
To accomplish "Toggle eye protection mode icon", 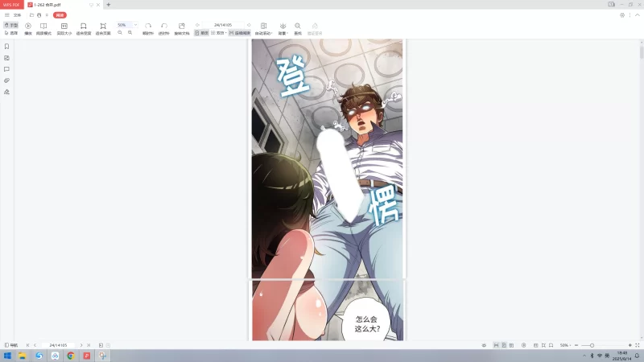I will coord(485,345).
